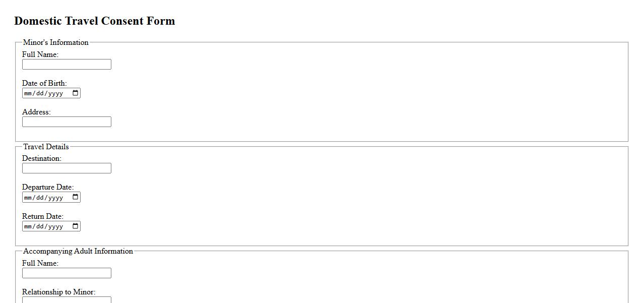Click the "Relationship to Minor:" label
644x303 pixels.
tap(58, 292)
